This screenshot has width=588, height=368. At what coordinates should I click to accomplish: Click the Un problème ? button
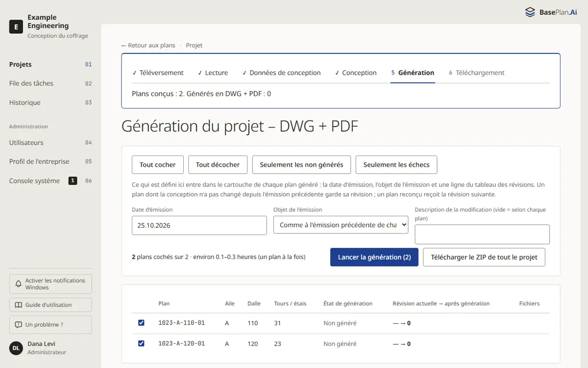[x=50, y=325]
